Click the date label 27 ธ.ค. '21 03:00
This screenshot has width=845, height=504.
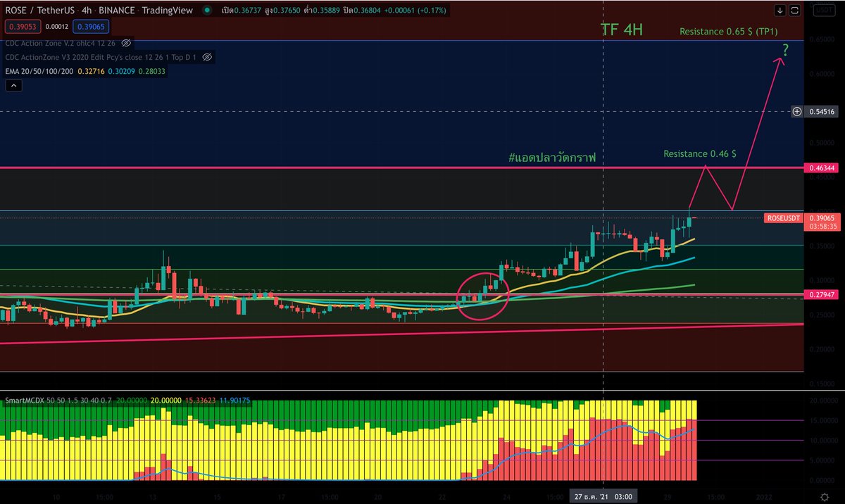click(605, 496)
